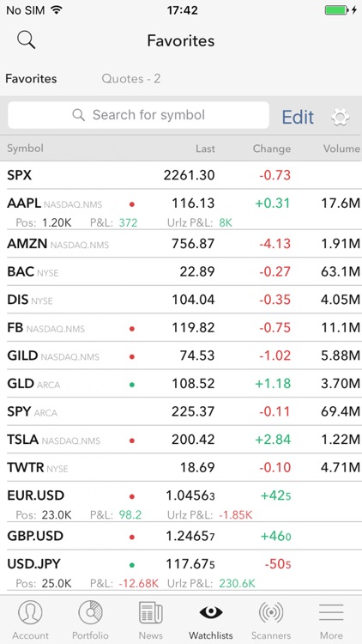362x644 pixels.
Task: Tap USD.JPY Urlz P&L 230.6K
Action: pyautogui.click(x=238, y=583)
